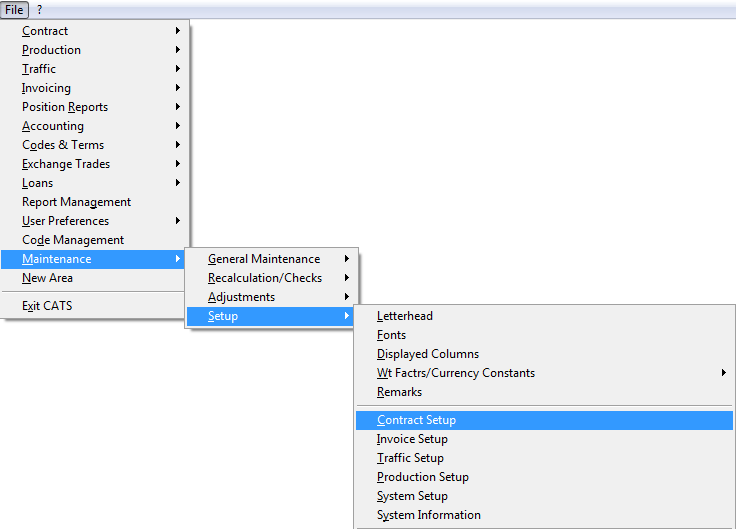Viewport: 736px width, 529px height.
Task: Expand arrow next to Production
Action: pyautogui.click(x=178, y=50)
